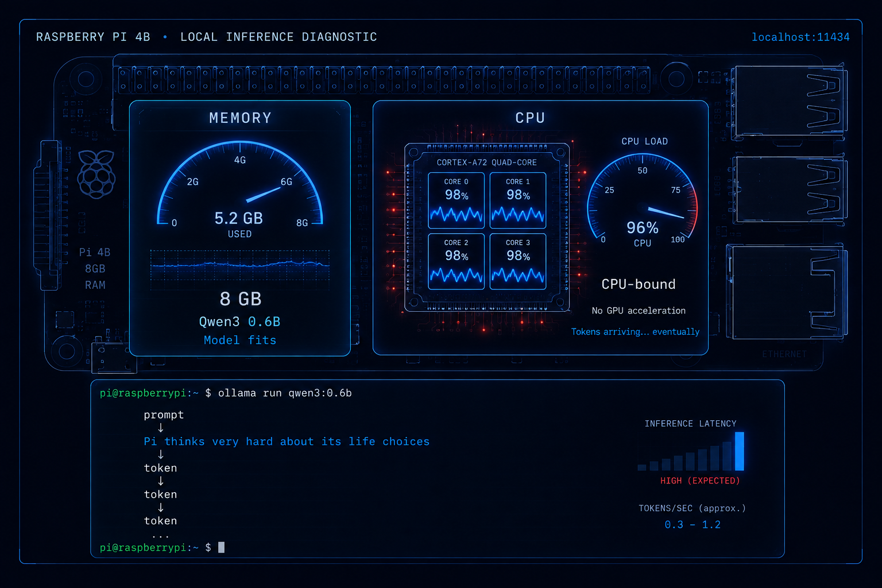Click the Pi 4B board label
Screen dimensions: 882x588
[95, 253]
